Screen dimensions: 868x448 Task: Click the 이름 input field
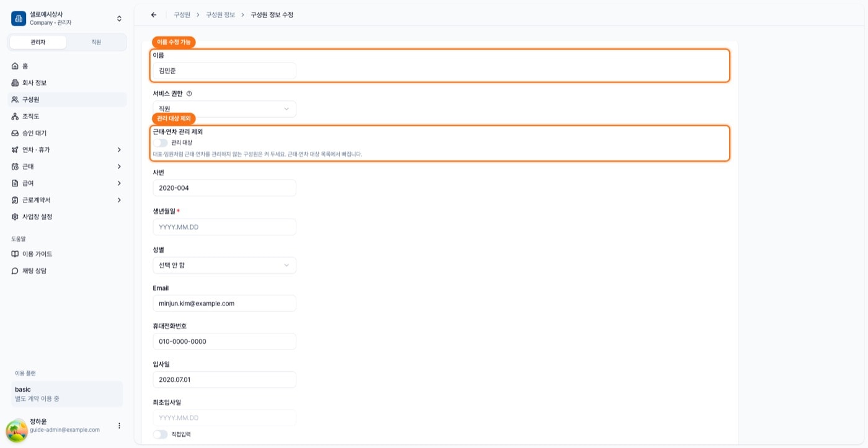224,71
